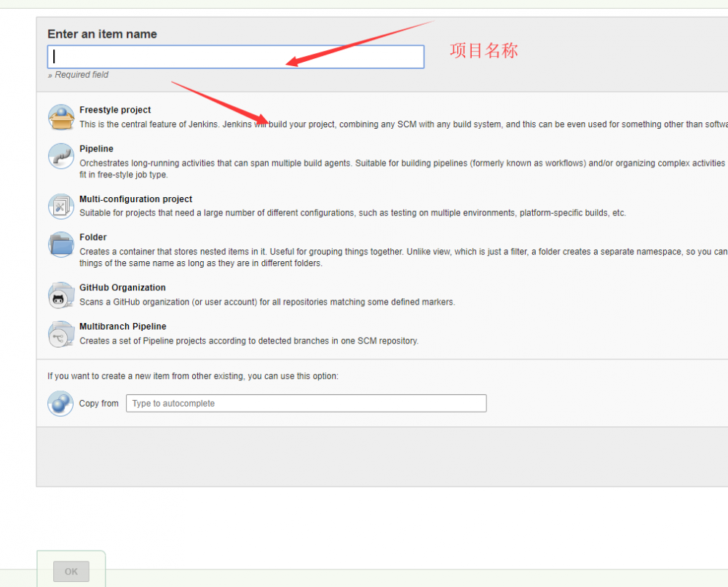
Task: Choose the GitHub Organization option
Action: [x=122, y=287]
